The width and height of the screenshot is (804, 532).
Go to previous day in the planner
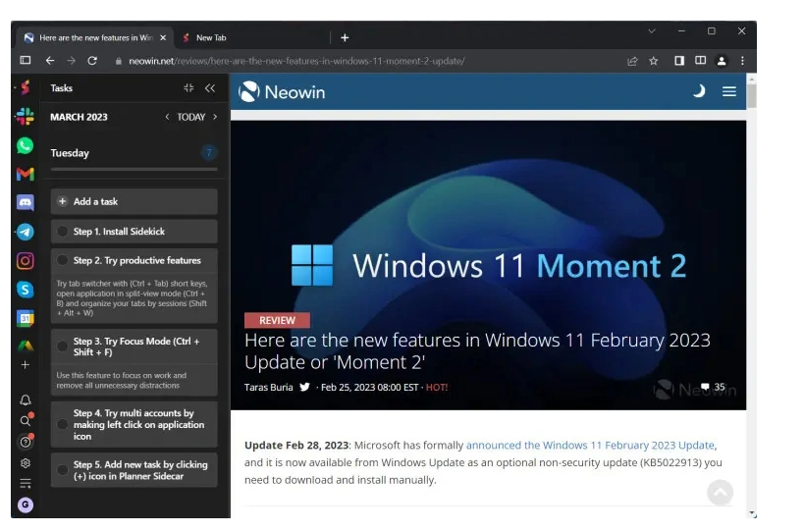167,117
